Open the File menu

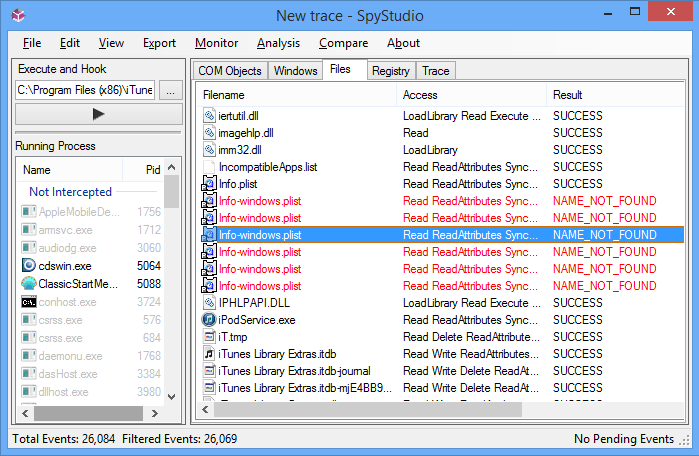coord(32,43)
